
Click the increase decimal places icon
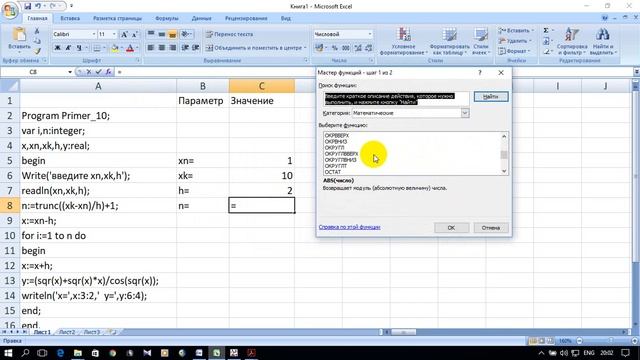tap(358, 48)
